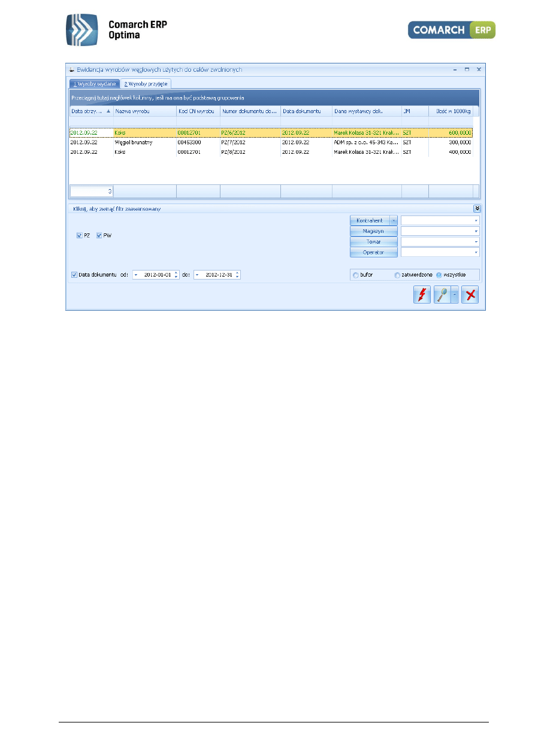The width and height of the screenshot is (535, 756).
Task: Switch to Wyroby przyjęte tab
Action: [x=147, y=84]
